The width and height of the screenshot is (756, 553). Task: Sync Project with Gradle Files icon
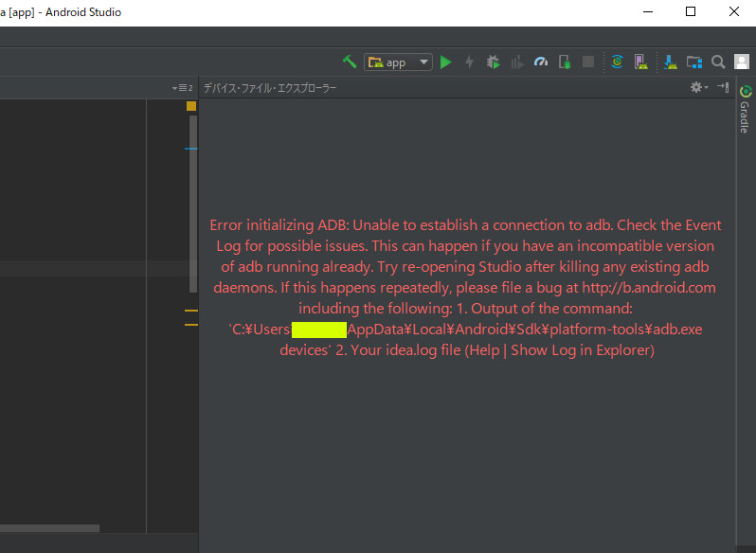[617, 62]
